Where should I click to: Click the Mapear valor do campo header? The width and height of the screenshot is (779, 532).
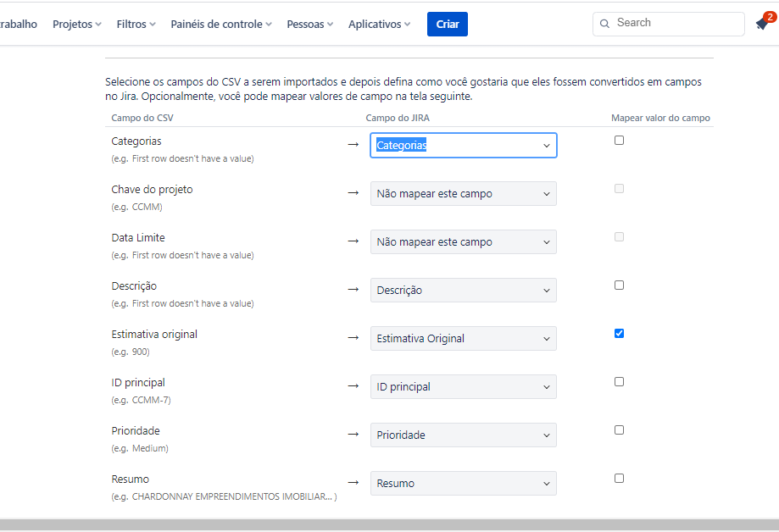660,118
